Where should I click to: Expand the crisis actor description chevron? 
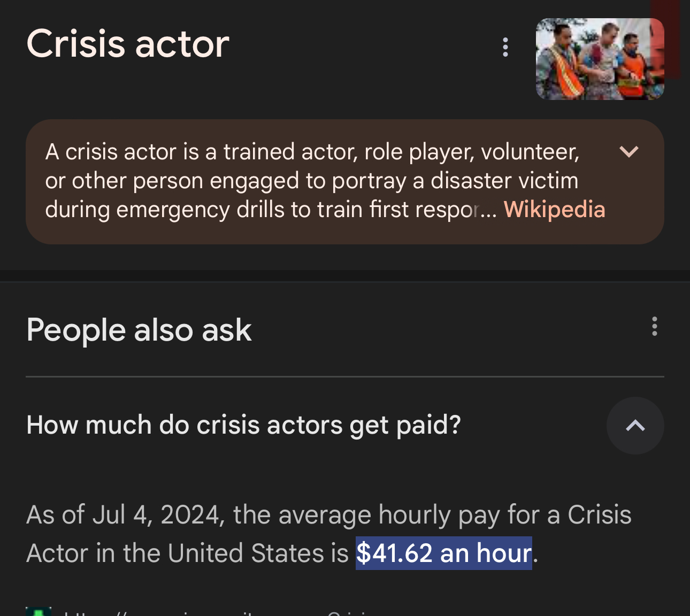tap(628, 152)
